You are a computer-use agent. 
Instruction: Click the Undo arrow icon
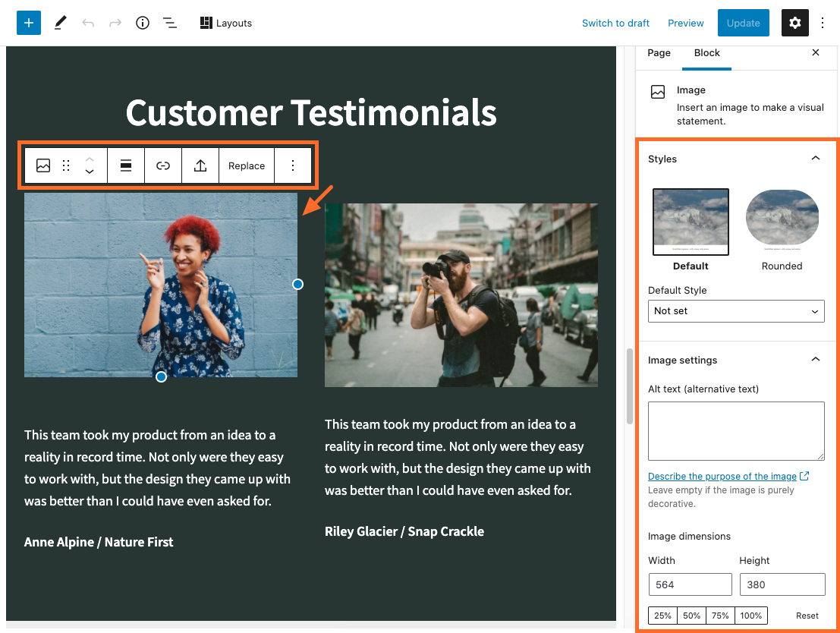click(88, 23)
